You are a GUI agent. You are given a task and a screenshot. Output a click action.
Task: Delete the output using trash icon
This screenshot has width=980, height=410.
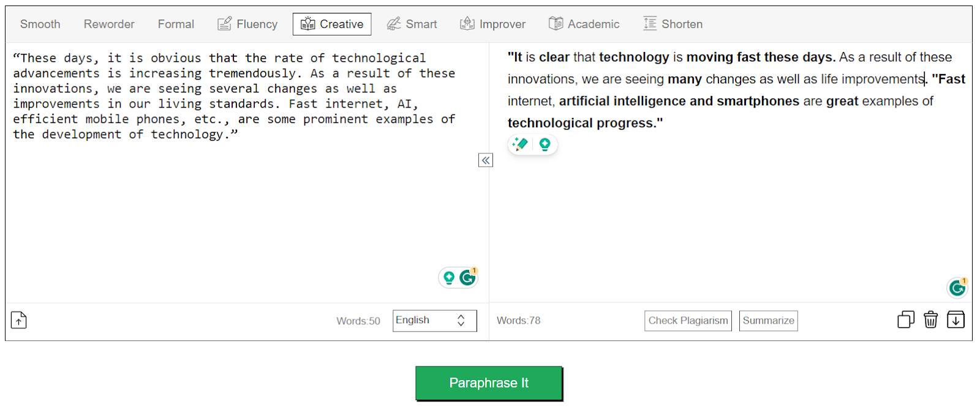coord(930,320)
